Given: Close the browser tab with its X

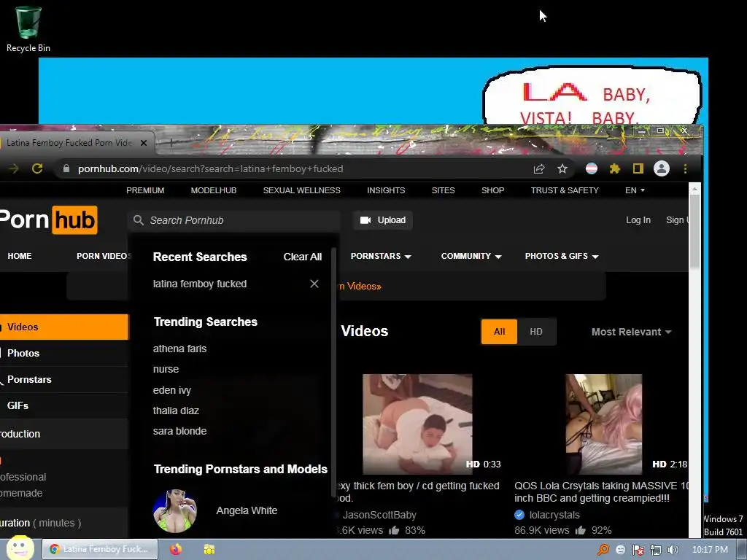Looking at the screenshot, I should coord(144,142).
